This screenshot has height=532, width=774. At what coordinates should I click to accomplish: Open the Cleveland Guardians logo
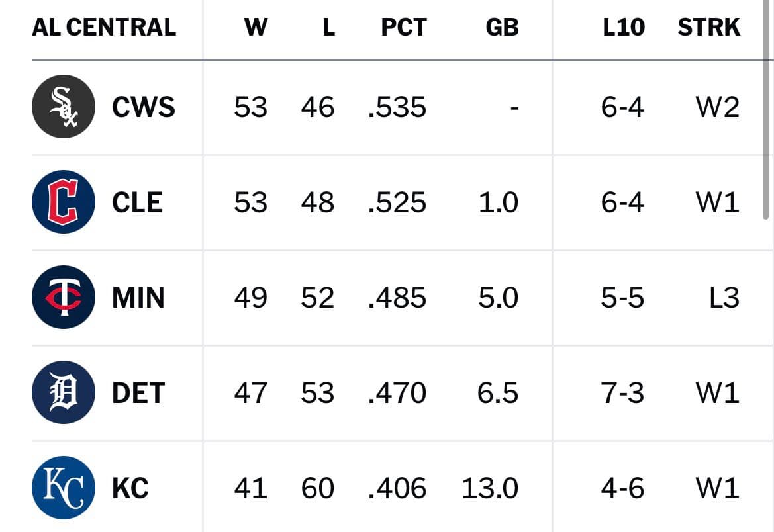(64, 202)
